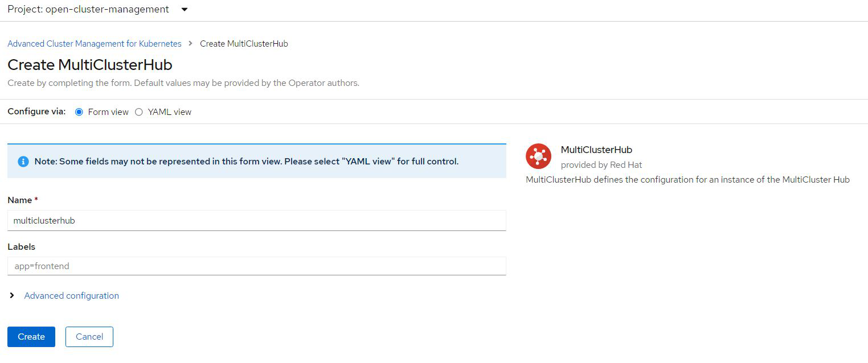Click the Cancel button
868x363 pixels.
(89, 337)
